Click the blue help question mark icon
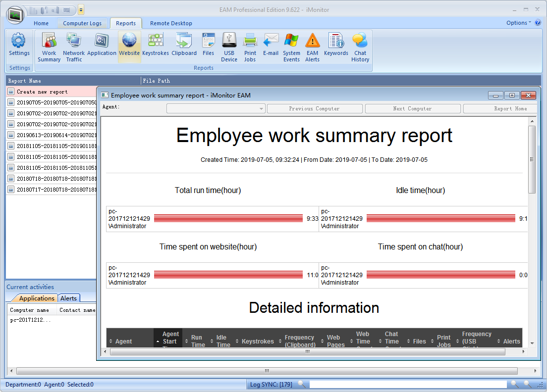547x392 pixels. click(x=538, y=23)
